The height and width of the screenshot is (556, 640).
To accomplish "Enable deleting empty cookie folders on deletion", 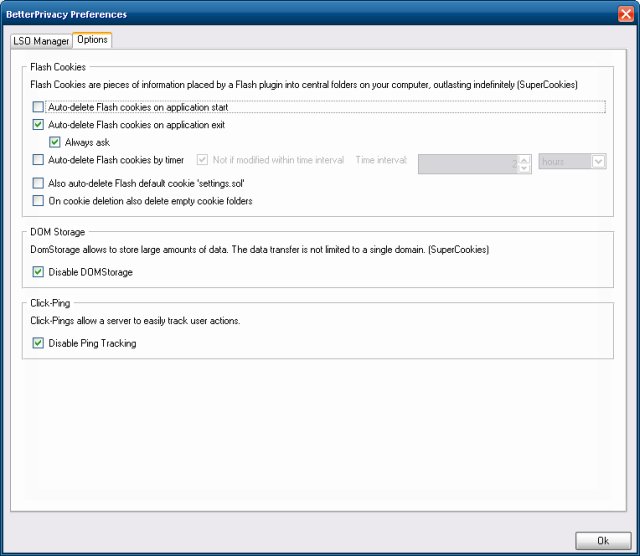I will [39, 201].
